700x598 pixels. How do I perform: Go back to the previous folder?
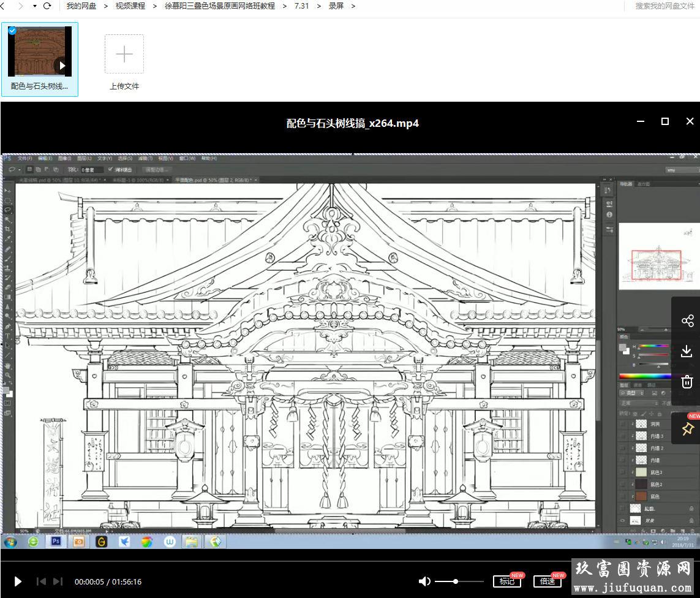point(4,6)
